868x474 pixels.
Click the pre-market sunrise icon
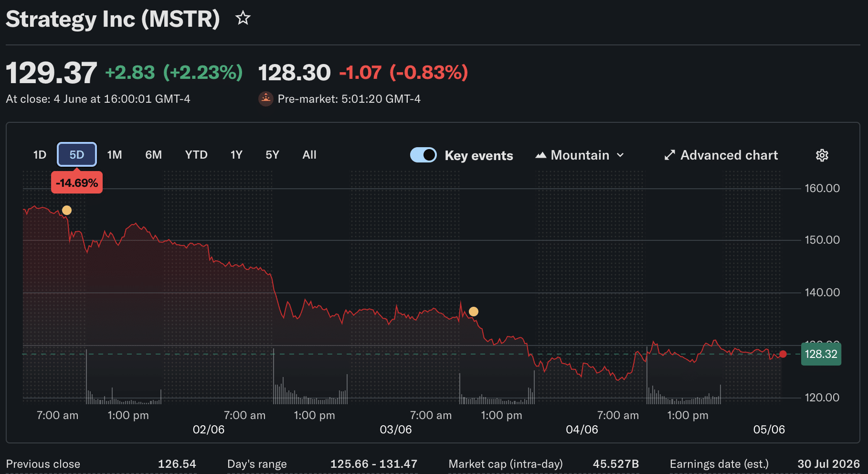[265, 99]
